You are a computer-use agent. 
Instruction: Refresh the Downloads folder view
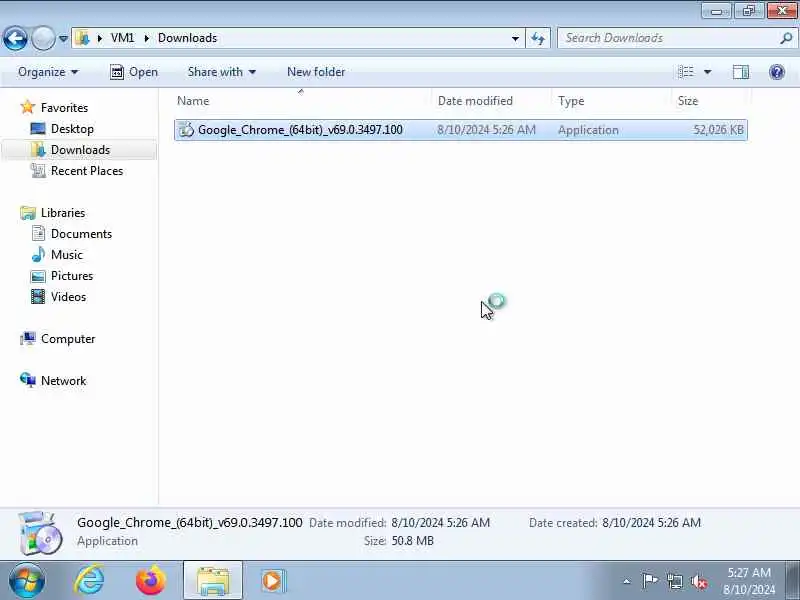pos(538,38)
